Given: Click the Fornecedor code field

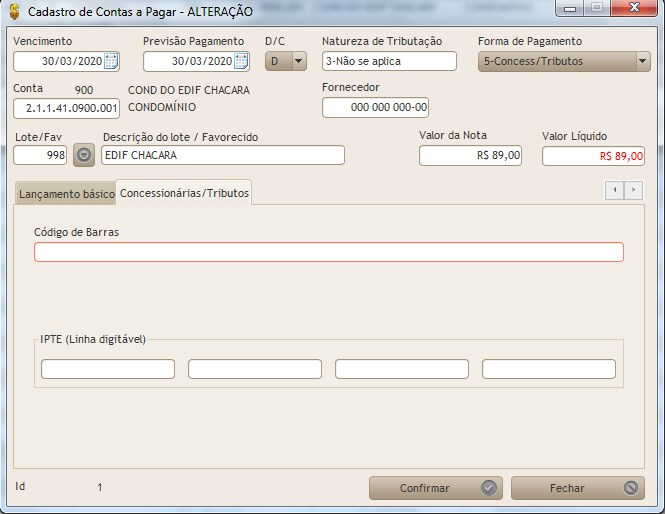Looking at the screenshot, I should point(375,108).
